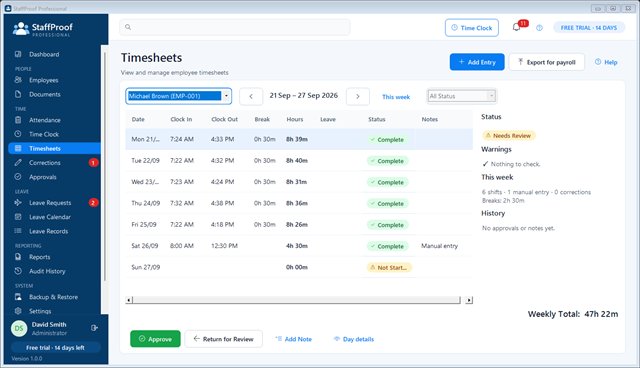Click the Free trial 14 days left banner
640x368 pixels.
point(55,348)
